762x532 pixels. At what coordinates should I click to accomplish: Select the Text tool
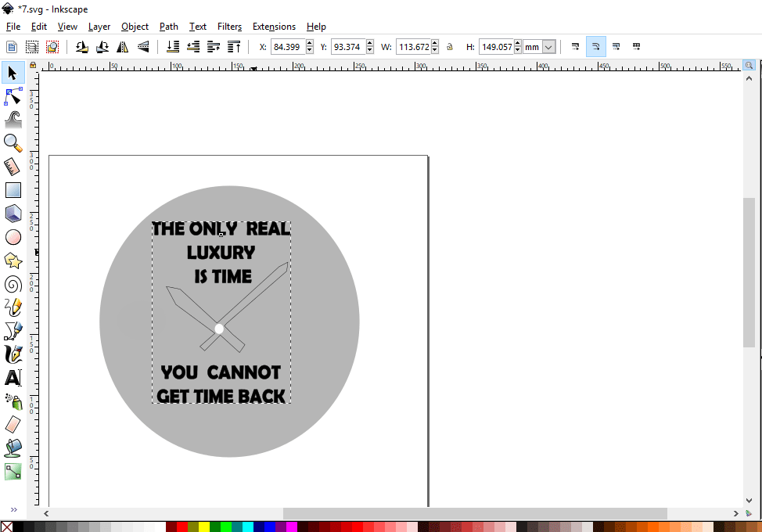13,378
